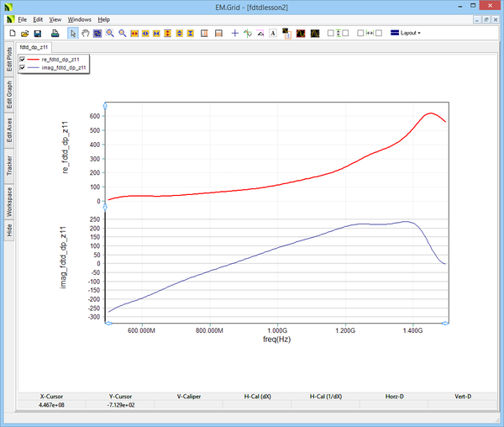Open the Windows menu
The width and height of the screenshot is (504, 427).
80,18
